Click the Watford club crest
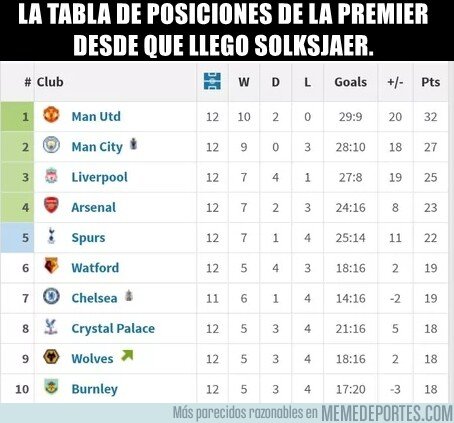This screenshot has width=454, height=423. tap(51, 266)
